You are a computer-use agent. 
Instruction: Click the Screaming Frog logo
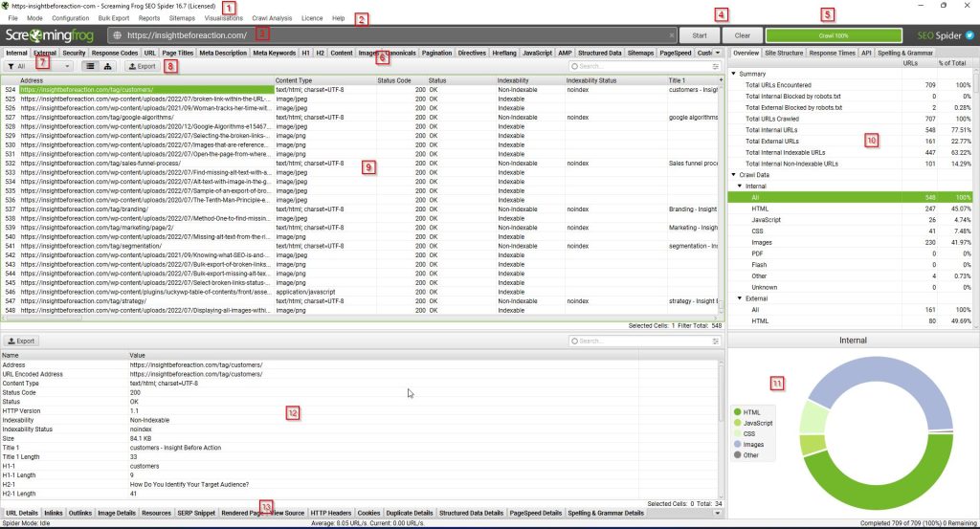click(50, 35)
